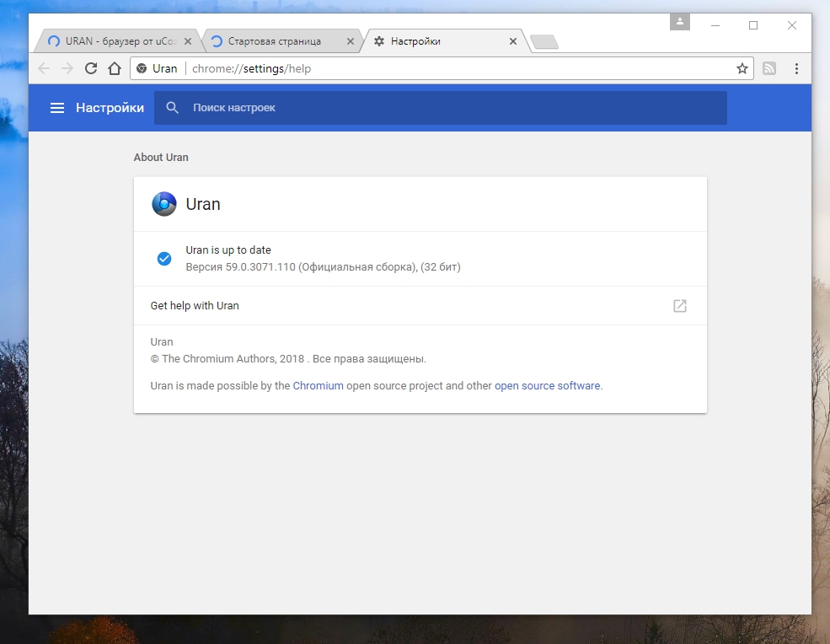This screenshot has height=644, width=830.
Task: Bookmark this page with the star
Action: coord(742,68)
